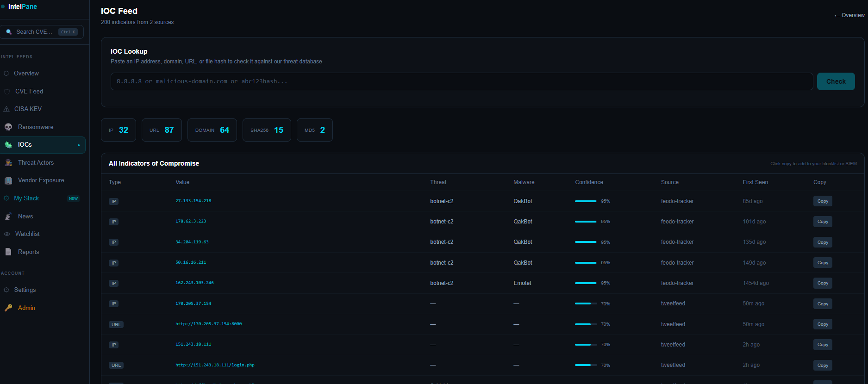Open the Admin page
Screen dimensions: 868x384
tap(43, 308)
